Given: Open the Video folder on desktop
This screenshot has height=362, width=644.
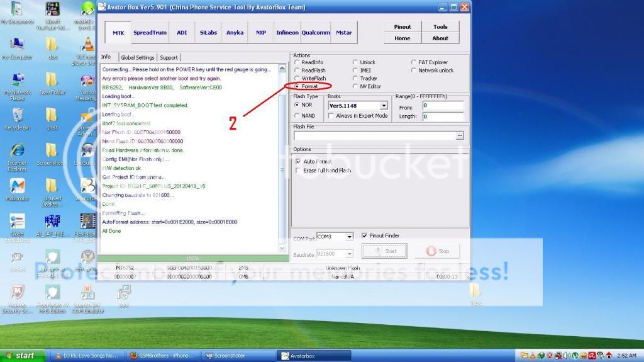Looking at the screenshot, I should point(475,295).
